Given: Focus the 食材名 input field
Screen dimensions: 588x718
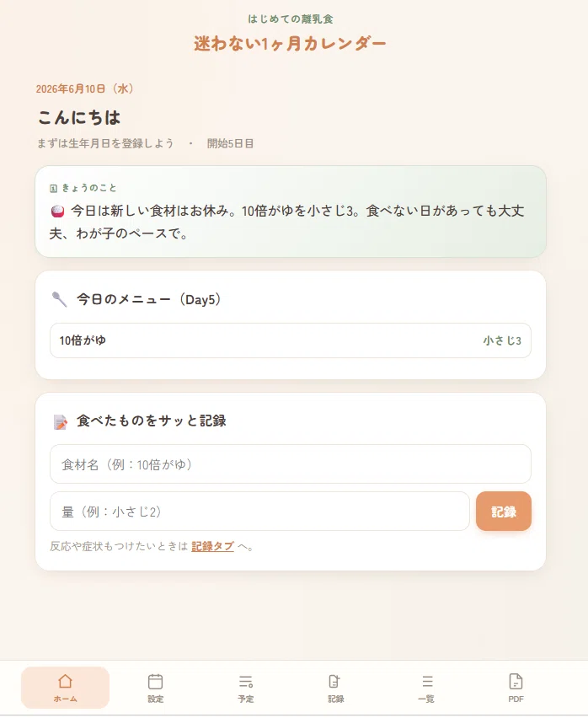Looking at the screenshot, I should 291,463.
